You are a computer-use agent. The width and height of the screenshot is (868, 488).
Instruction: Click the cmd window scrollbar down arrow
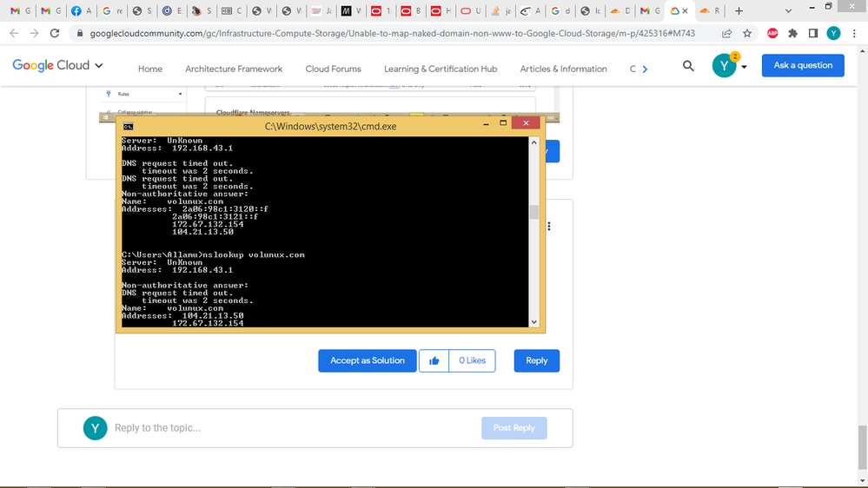pos(533,322)
